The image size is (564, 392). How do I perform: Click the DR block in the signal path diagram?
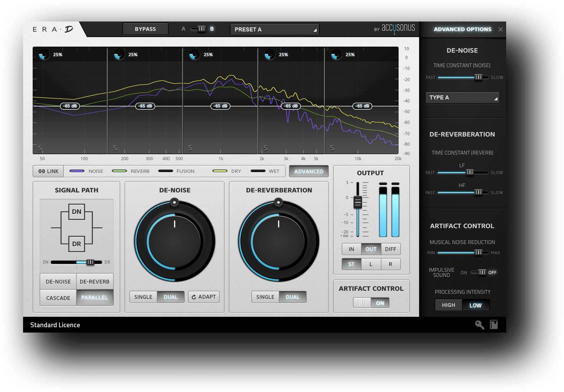pos(77,244)
